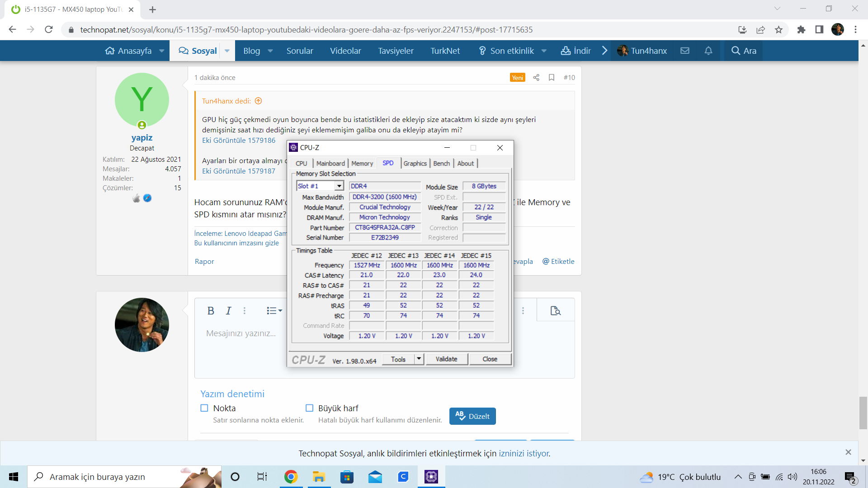
Task: Open the preview icon in message editor
Action: (555, 310)
